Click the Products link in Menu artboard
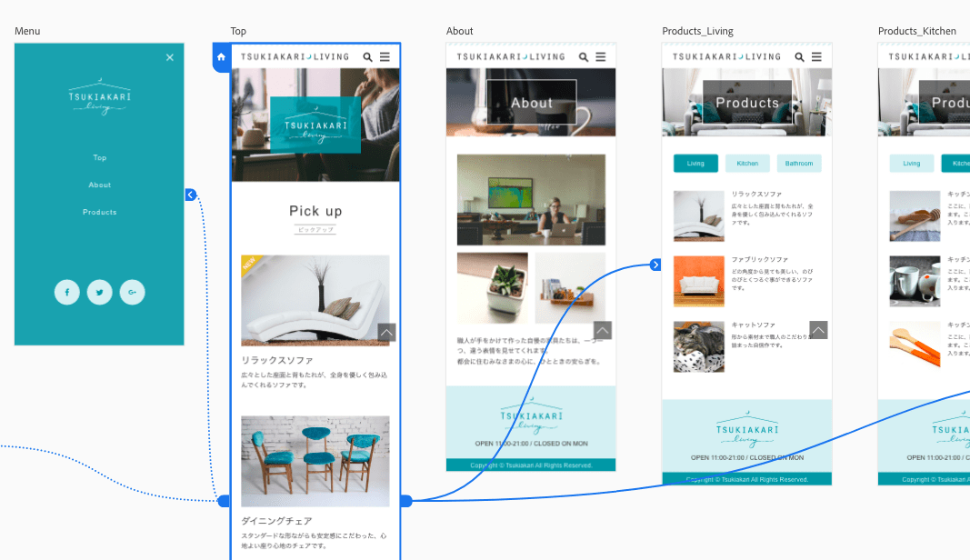Viewport: 970px width, 560px height. coord(100,212)
